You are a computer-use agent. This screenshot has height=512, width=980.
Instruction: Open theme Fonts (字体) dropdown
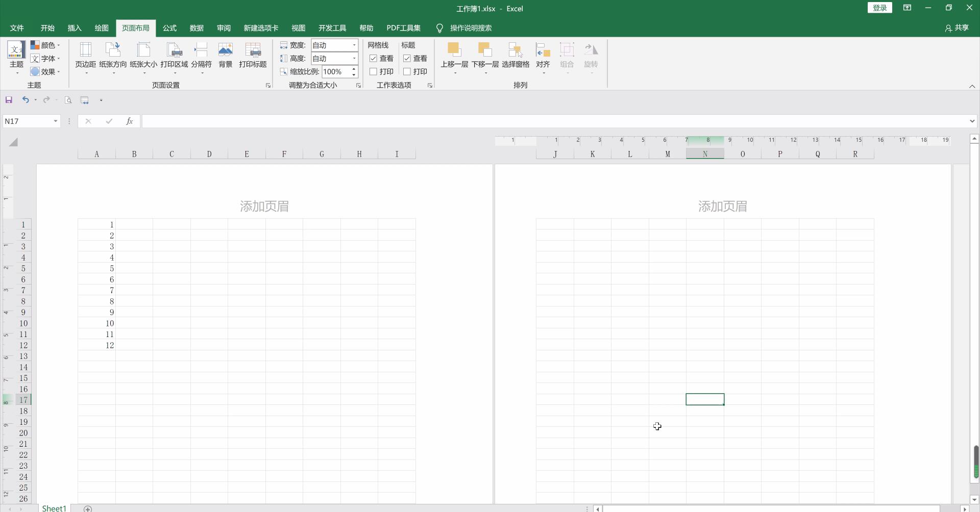45,58
